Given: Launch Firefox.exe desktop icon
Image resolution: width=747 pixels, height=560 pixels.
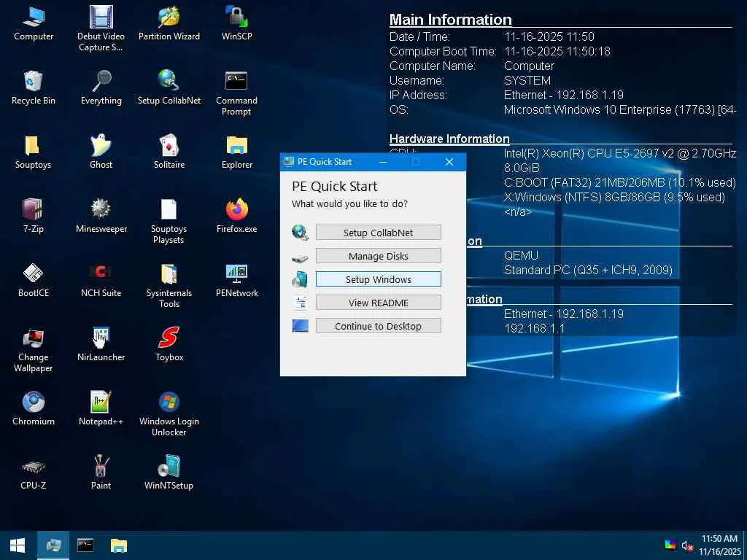Looking at the screenshot, I should pyautogui.click(x=237, y=216).
